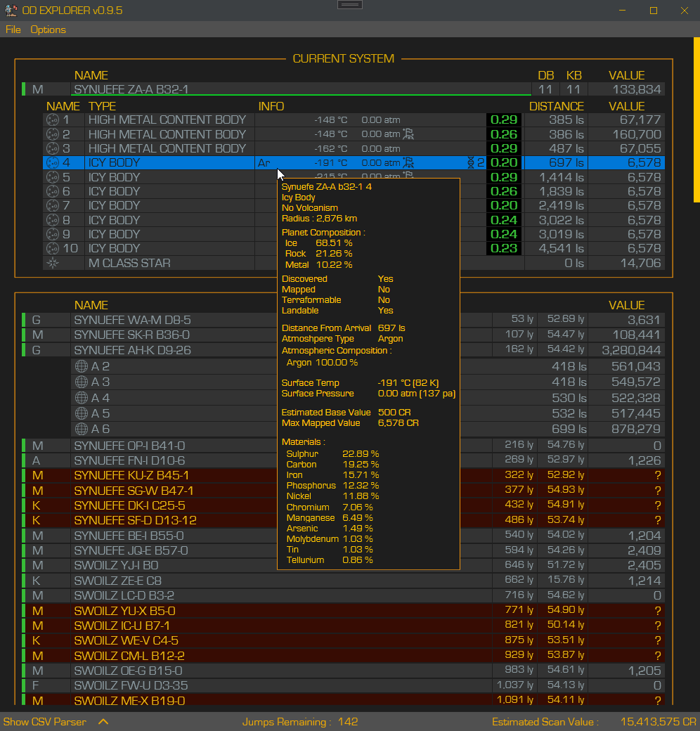Open the File menu

point(13,30)
